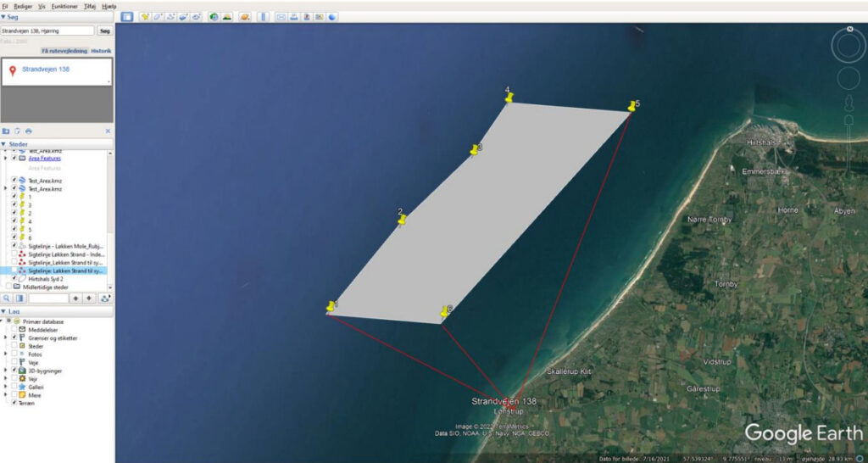The height and width of the screenshot is (463, 868).
Task: Click yellow pushpin marker 5 on map
Action: pos(632,107)
